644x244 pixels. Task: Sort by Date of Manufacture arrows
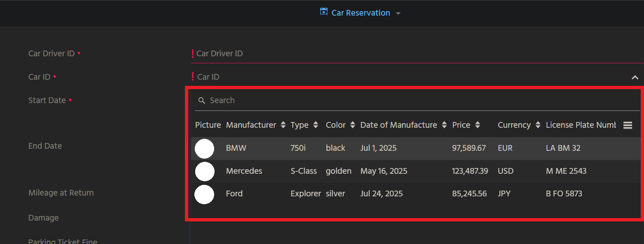coord(444,125)
